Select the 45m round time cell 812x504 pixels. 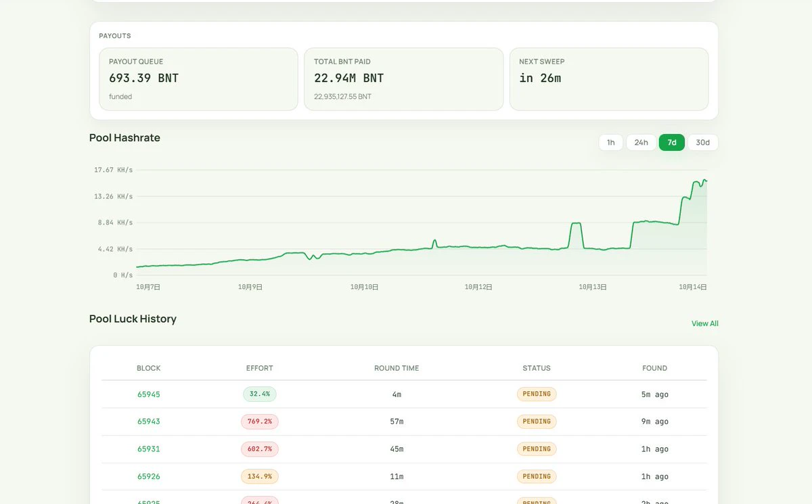pyautogui.click(x=397, y=449)
